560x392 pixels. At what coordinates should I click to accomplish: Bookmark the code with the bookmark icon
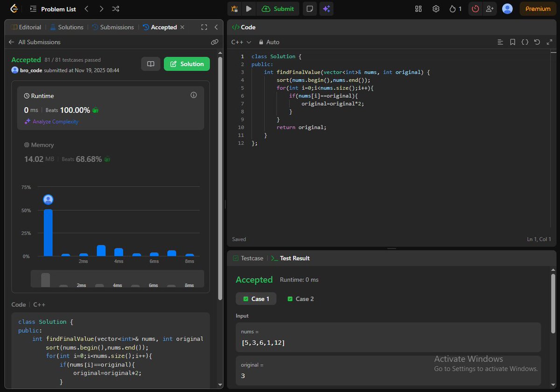tap(512, 42)
